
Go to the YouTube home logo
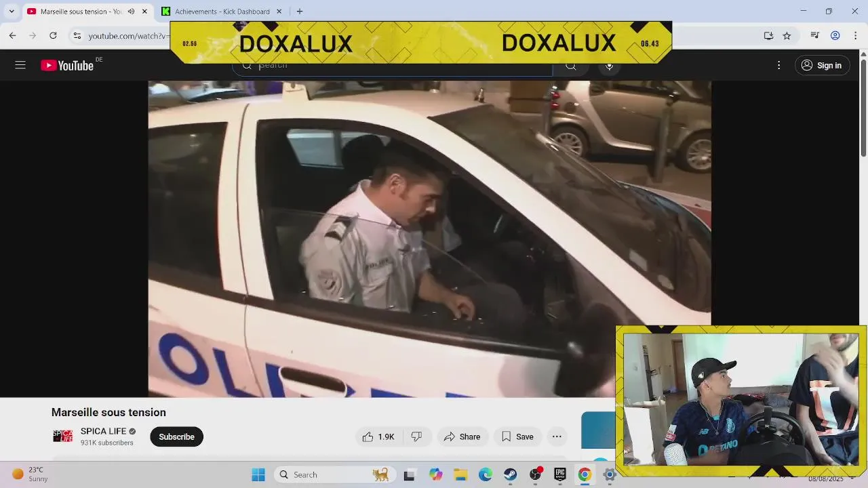click(x=67, y=65)
